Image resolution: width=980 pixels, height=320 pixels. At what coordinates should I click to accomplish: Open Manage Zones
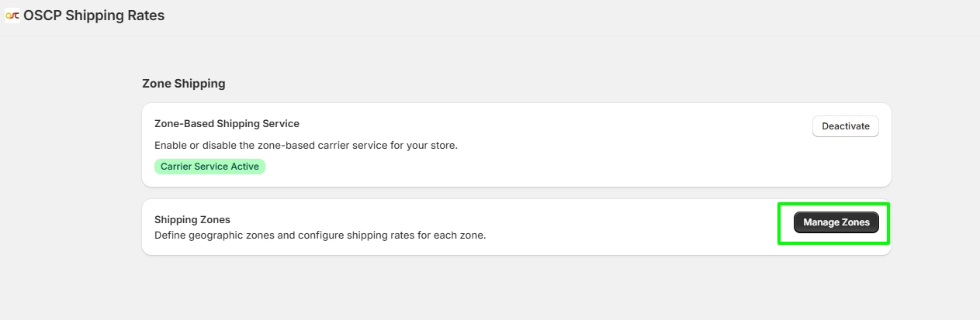[836, 222]
